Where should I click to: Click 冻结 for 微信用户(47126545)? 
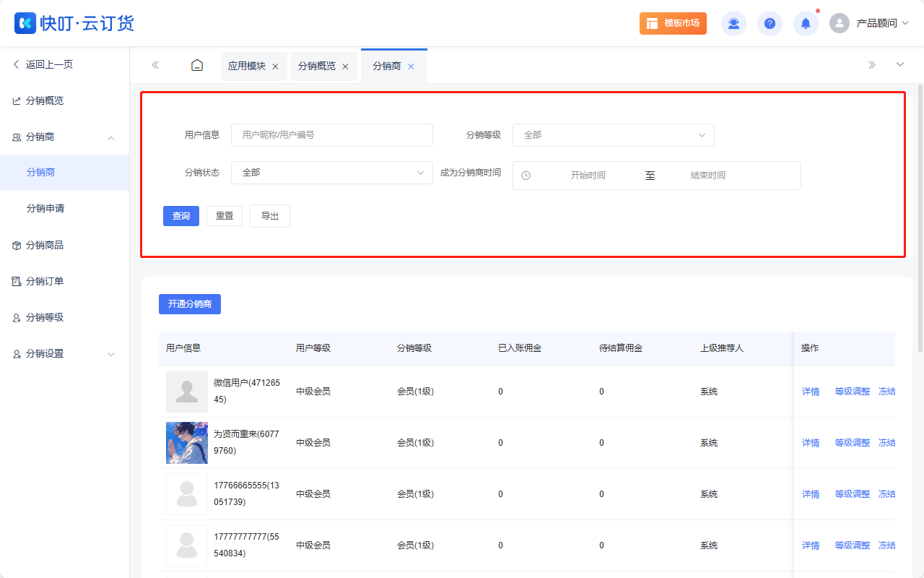pyautogui.click(x=886, y=392)
